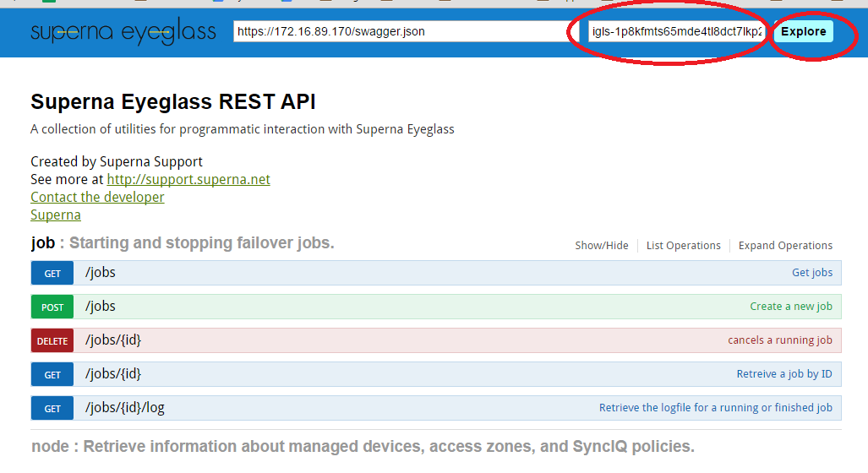Expand the GET /jobs path
This screenshot has width=868, height=473.
[101, 272]
